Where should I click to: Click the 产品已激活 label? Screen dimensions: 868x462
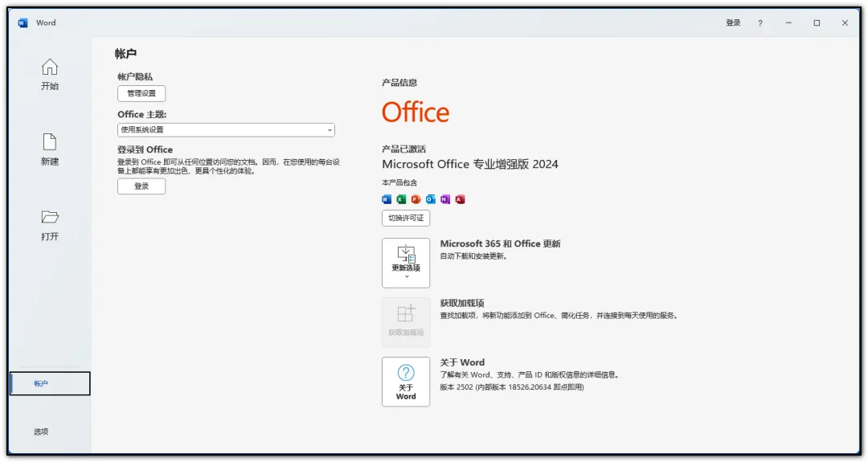coord(403,149)
